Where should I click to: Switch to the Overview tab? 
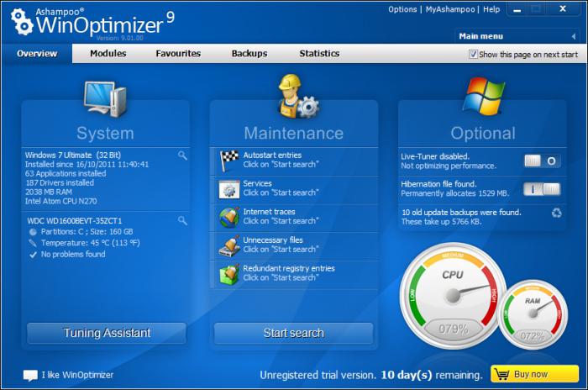point(37,53)
